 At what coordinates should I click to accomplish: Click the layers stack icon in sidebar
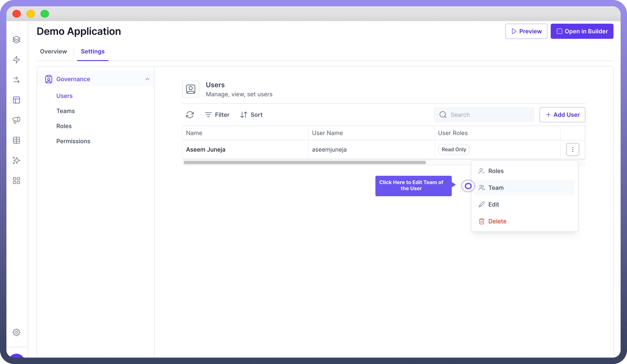tap(16, 39)
